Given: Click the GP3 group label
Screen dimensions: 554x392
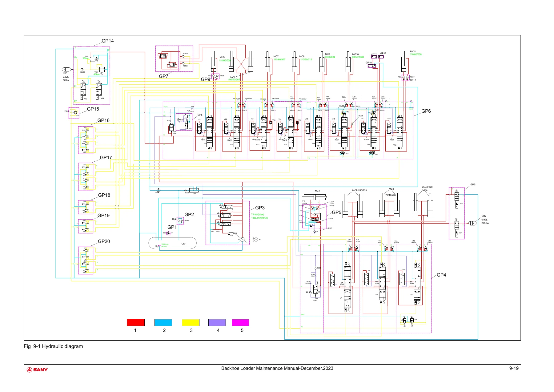Looking at the screenshot, I should 260,208.
